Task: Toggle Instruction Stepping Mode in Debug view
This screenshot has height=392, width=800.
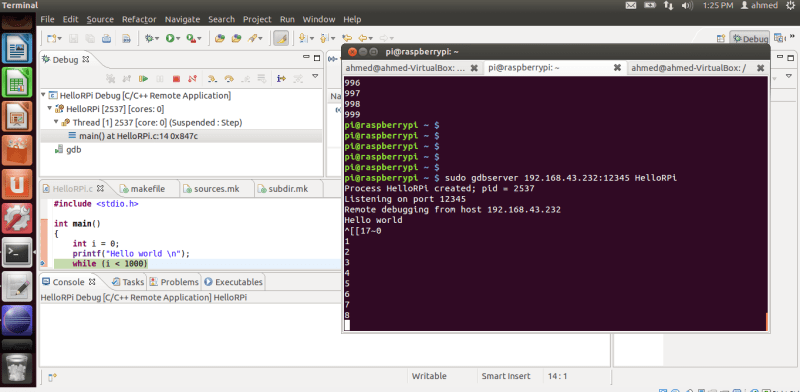Action: click(x=281, y=79)
